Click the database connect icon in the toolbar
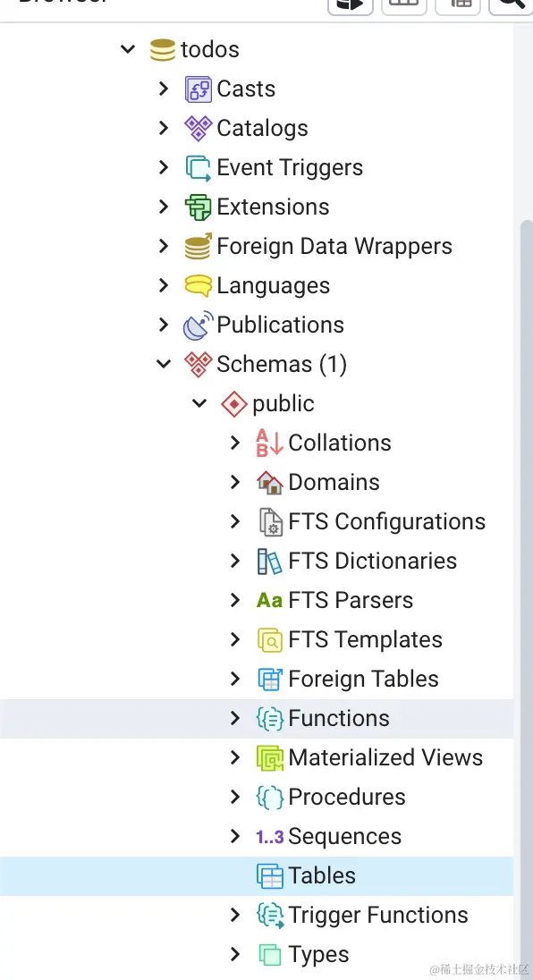The width and height of the screenshot is (533, 980). tap(350, 4)
